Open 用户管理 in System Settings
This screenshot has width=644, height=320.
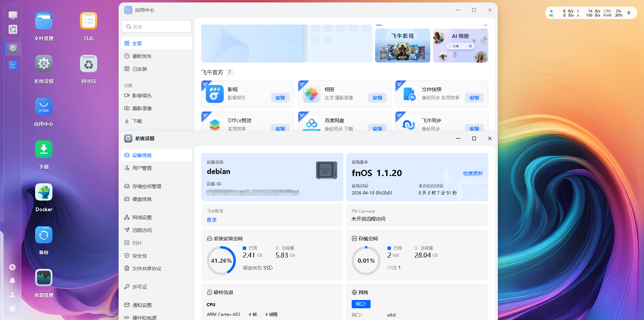coord(157,168)
